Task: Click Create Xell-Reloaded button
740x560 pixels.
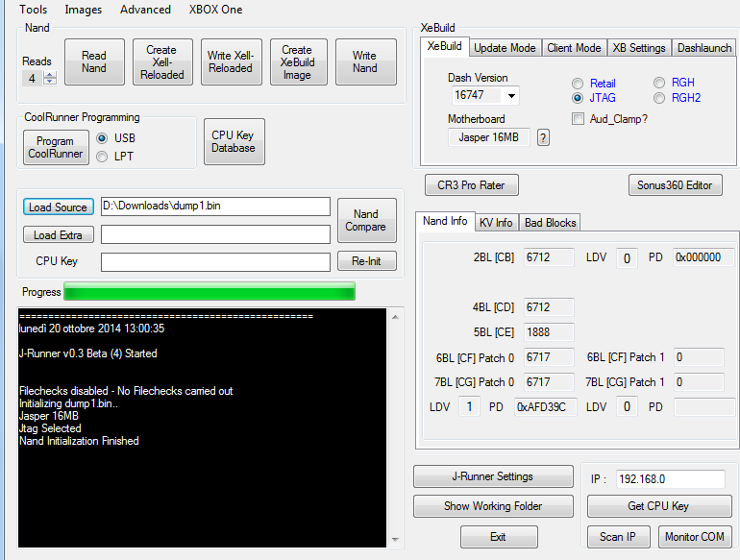Action: click(162, 61)
